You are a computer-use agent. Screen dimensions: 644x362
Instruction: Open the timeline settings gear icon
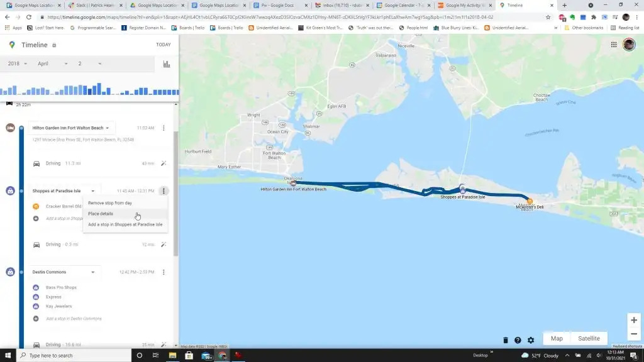tap(531, 340)
